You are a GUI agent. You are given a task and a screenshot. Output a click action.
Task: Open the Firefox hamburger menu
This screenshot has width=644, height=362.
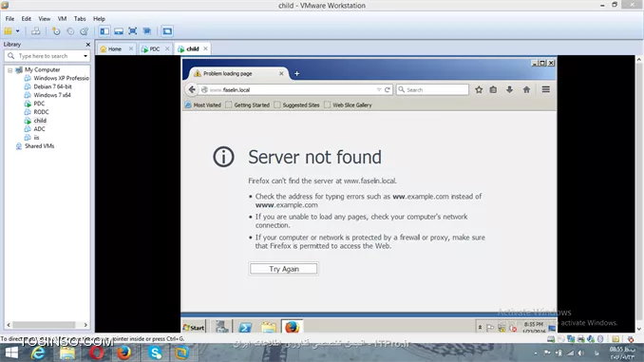[x=546, y=89]
